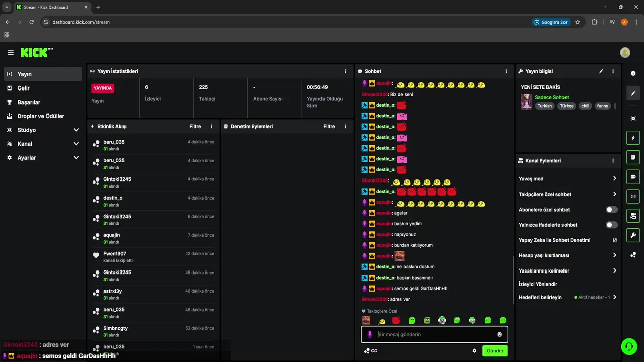Click astrxl3y in activity feed

tap(112, 291)
